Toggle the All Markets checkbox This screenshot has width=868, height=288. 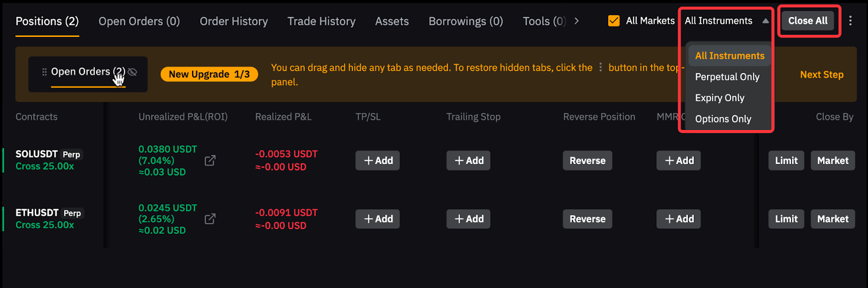(x=614, y=21)
